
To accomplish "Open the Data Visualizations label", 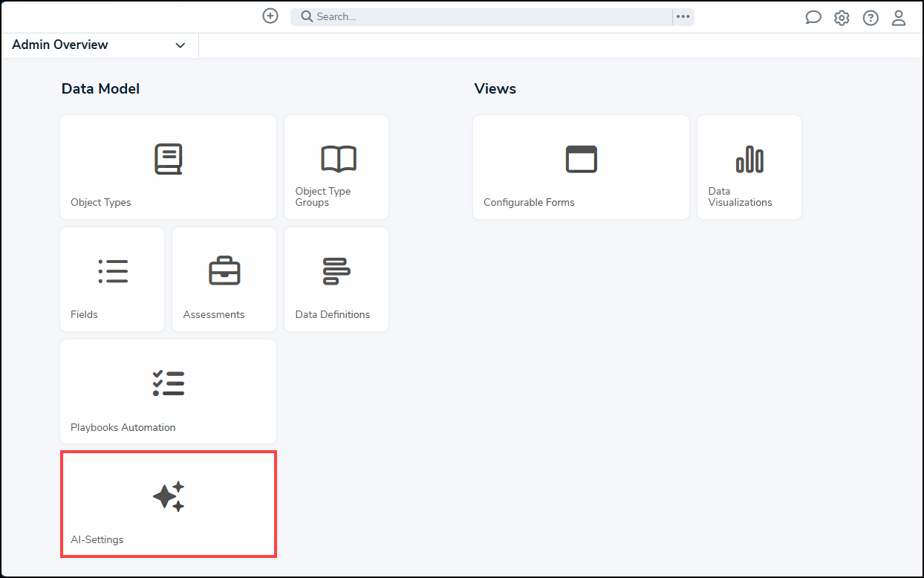I will 741,197.
